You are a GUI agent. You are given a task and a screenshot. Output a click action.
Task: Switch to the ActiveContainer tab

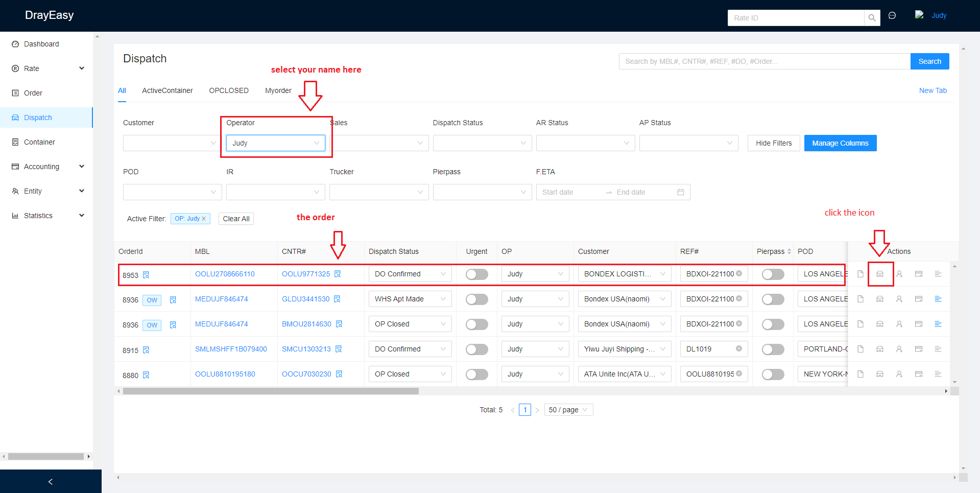pyautogui.click(x=167, y=90)
